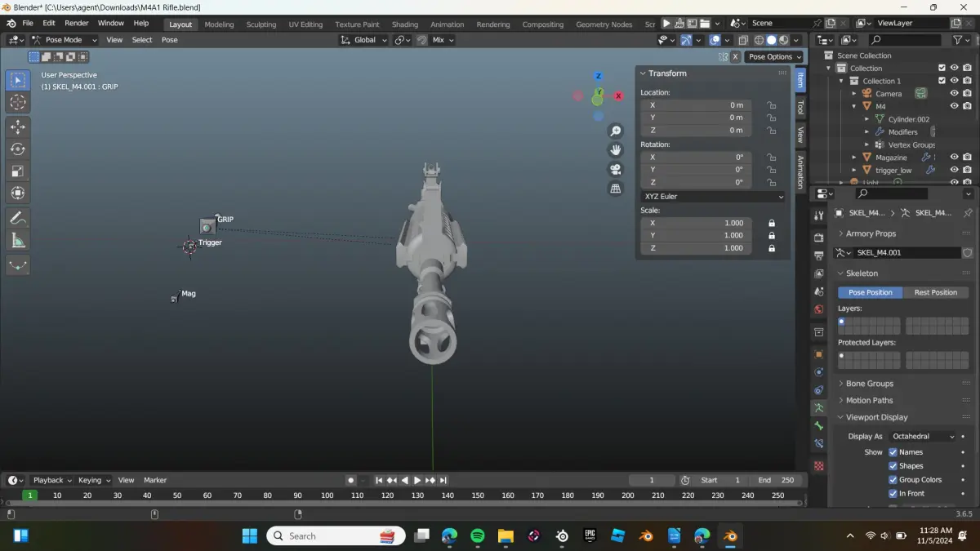Screen dimensions: 980x551
Task: Select the Tool sidebar tab
Action: (800, 108)
